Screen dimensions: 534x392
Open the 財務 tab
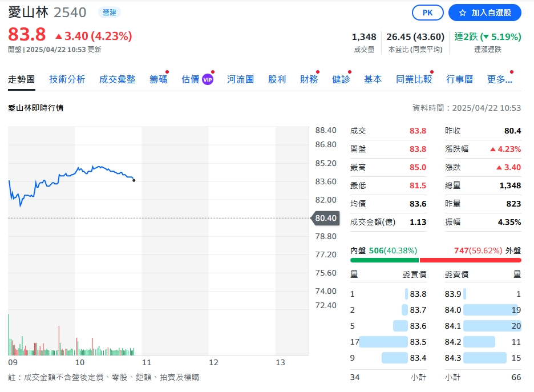(x=309, y=79)
